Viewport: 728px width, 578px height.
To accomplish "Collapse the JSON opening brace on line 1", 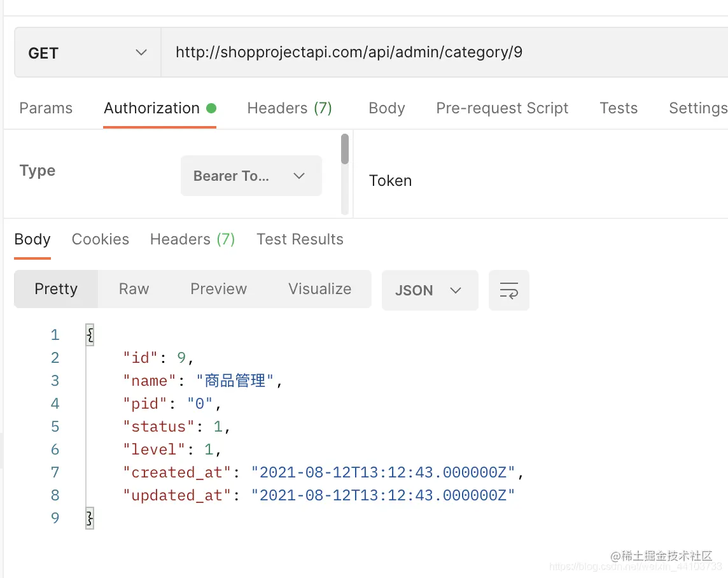I will click(90, 335).
